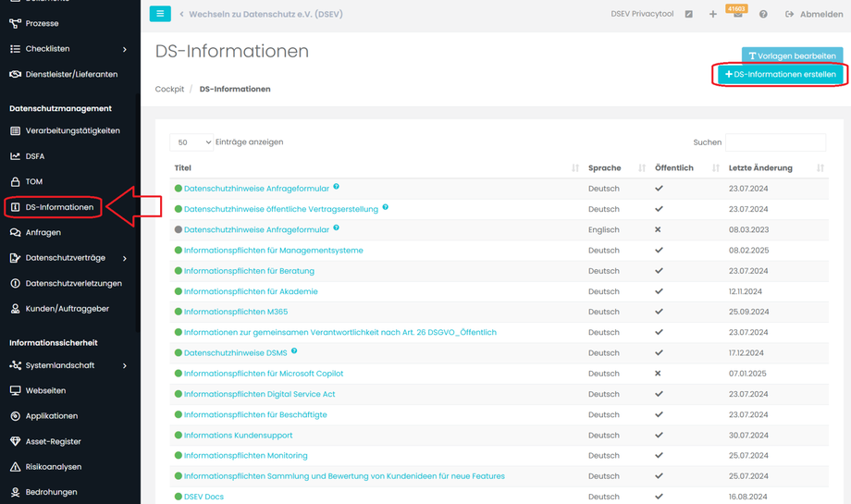The image size is (851, 504).
Task: Open Risikoanalysen in the sidebar
Action: pos(54,467)
